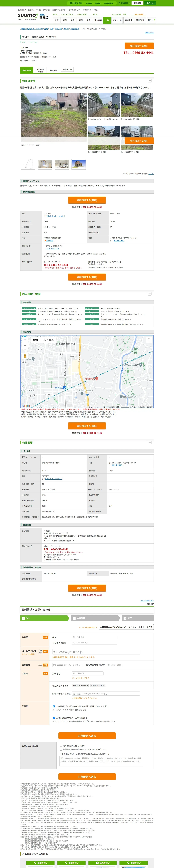Click 最初の位置に戻る on the map

point(66,344)
